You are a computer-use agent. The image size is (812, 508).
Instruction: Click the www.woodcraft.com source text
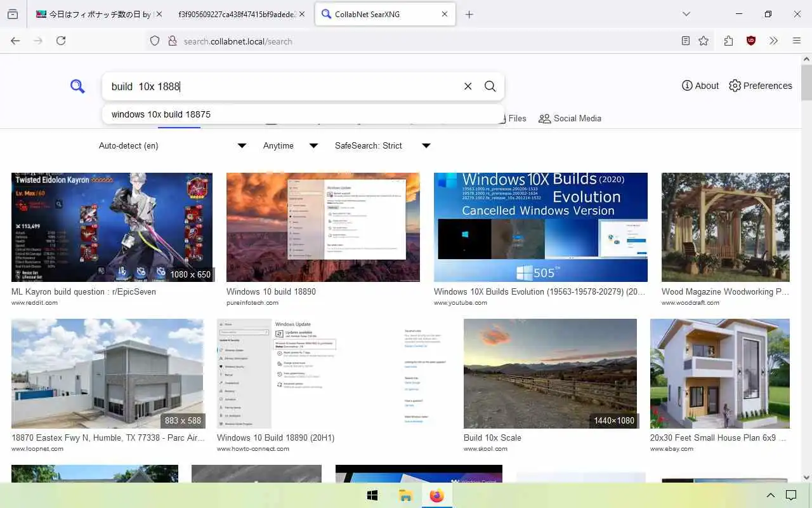point(690,303)
